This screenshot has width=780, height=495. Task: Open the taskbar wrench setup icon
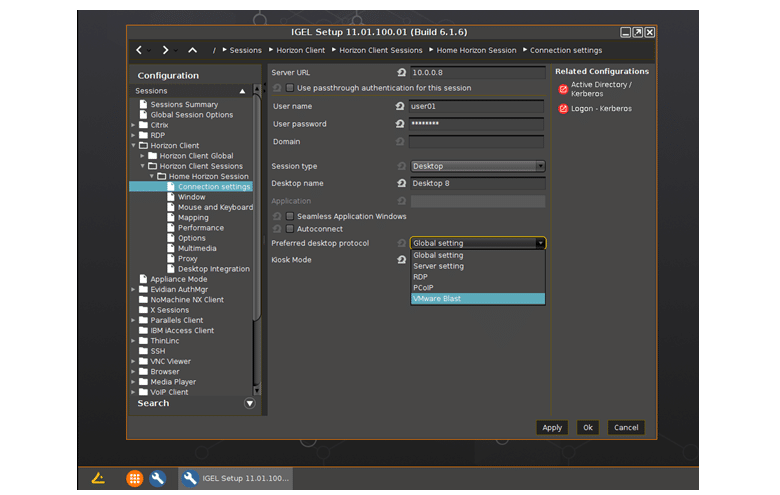[x=158, y=478]
